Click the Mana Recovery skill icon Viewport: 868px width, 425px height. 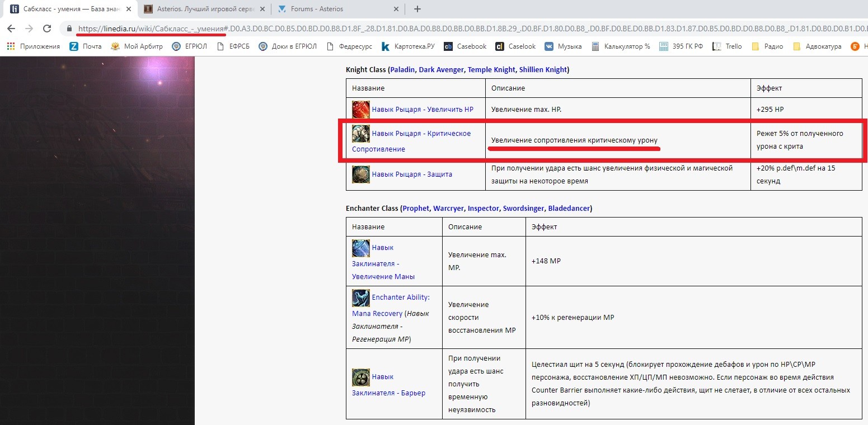tap(361, 297)
